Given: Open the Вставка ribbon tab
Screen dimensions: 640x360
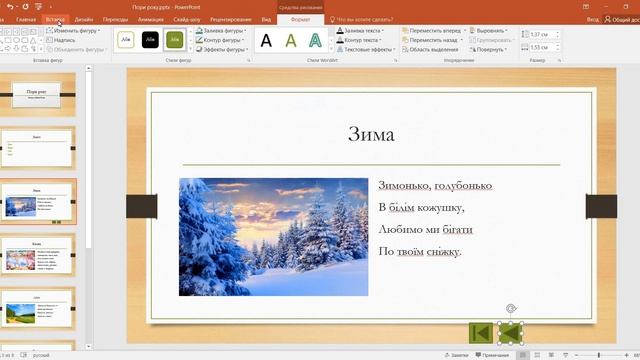Looking at the screenshot, I should [x=55, y=20].
